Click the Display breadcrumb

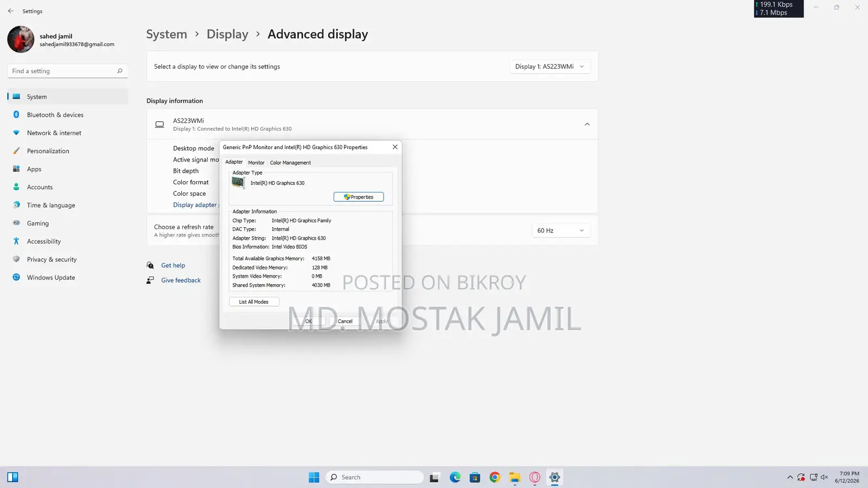click(x=227, y=34)
